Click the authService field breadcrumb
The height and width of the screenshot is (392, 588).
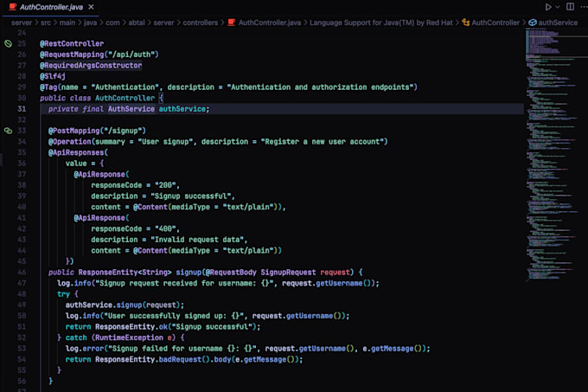point(558,22)
